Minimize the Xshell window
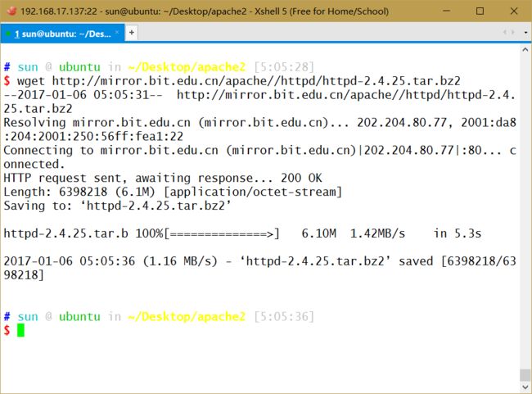Viewport: 532px width, 394px height. (447, 11)
